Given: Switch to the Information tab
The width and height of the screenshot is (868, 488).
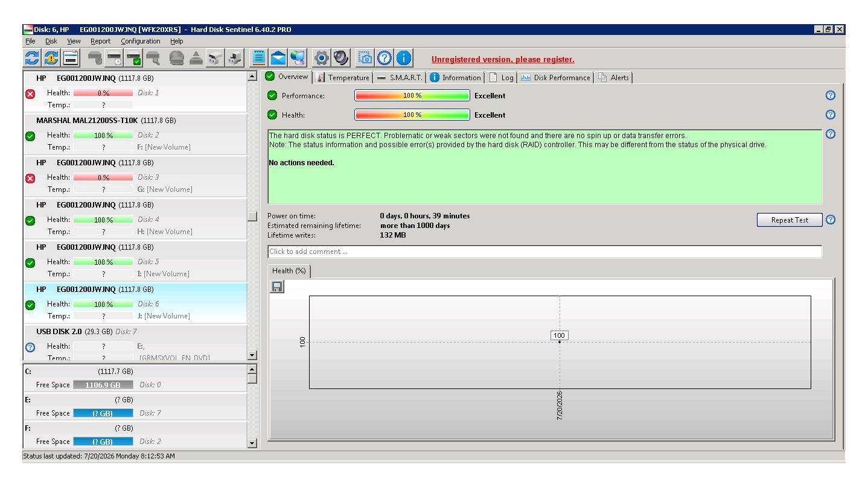Looking at the screenshot, I should pyautogui.click(x=455, y=77).
